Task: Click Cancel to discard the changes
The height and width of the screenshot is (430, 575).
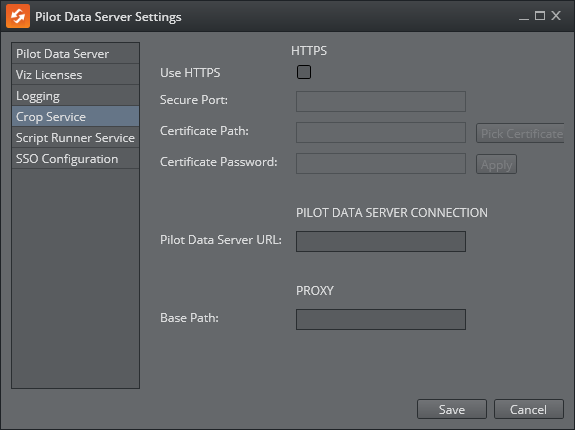Action: [x=528, y=409]
